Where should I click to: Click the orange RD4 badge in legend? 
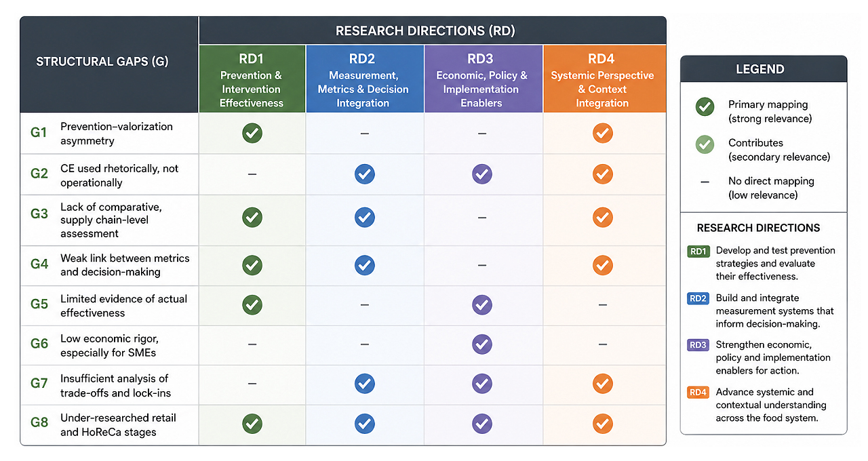[698, 393]
